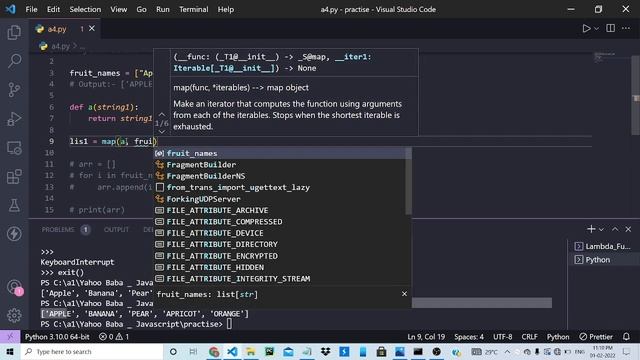Open the Run and Debug view
The height and width of the screenshot is (360, 640).
14,119
